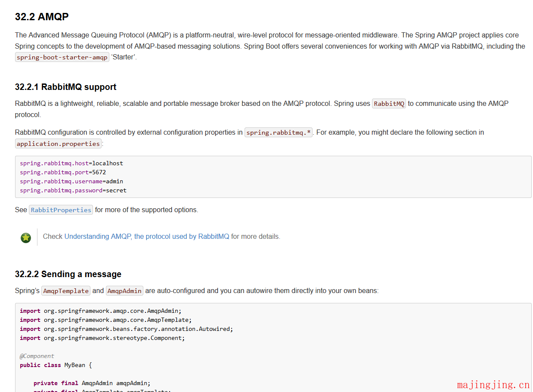The height and width of the screenshot is (392, 533).
Task: Click the 'spring.rabbitmq.port=5672' code line
Action: point(63,173)
